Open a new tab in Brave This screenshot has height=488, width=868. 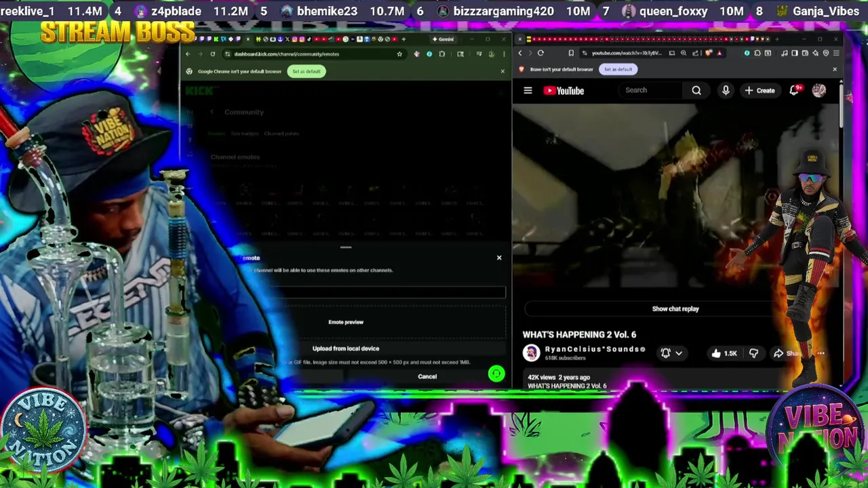tap(777, 39)
